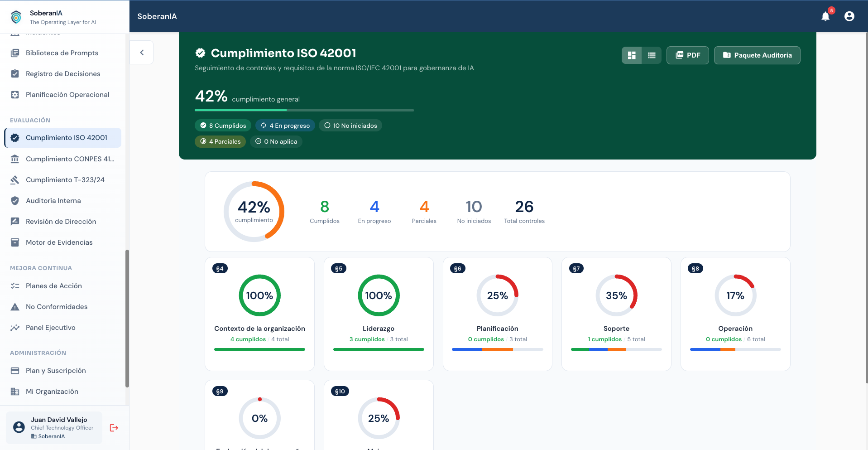This screenshot has height=450, width=868.
Task: Log out using the red exit icon
Action: [114, 428]
